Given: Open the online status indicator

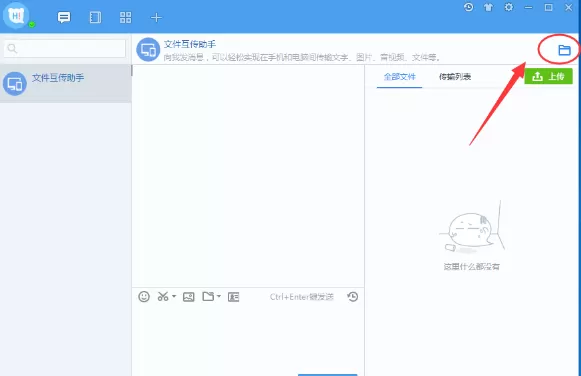Looking at the screenshot, I should (32, 25).
